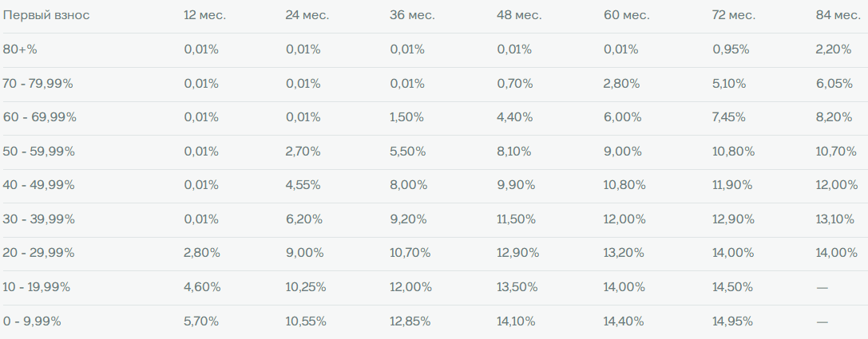
Task: Select the 36 мес. column header
Action: click(411, 15)
